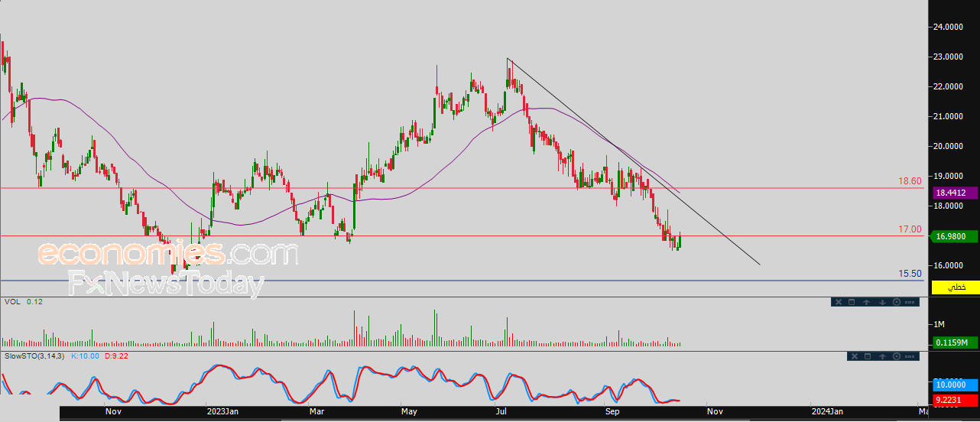Select the black downtrend line
980x422 pixels.
(634, 162)
